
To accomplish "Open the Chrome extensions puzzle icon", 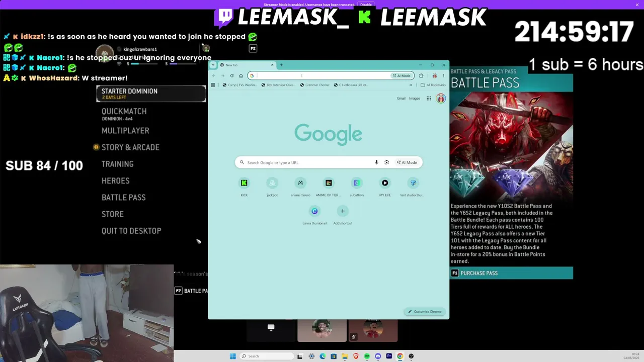I will coord(421,76).
